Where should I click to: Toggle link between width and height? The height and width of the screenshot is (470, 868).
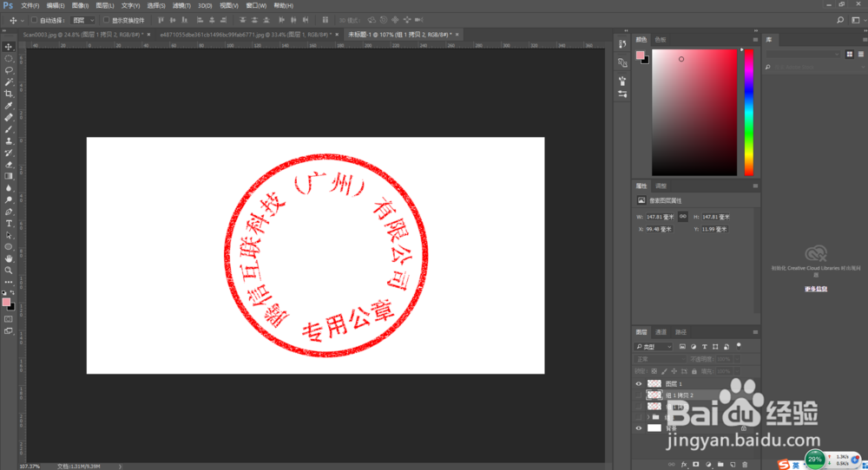pos(682,216)
